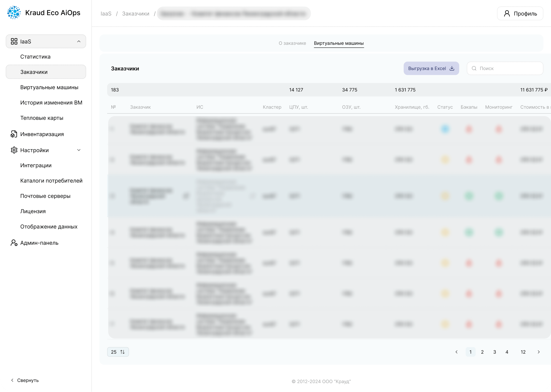Switch to the О заказчике tab

click(292, 43)
